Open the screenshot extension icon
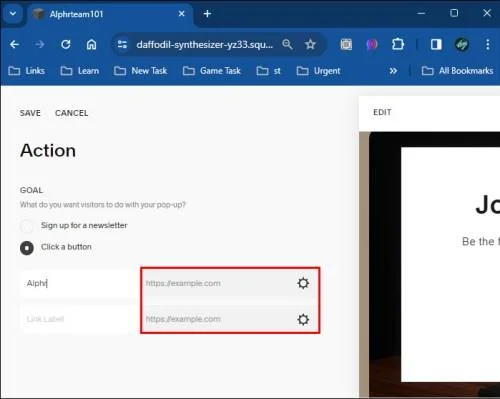The image size is (500, 399). tap(346, 44)
